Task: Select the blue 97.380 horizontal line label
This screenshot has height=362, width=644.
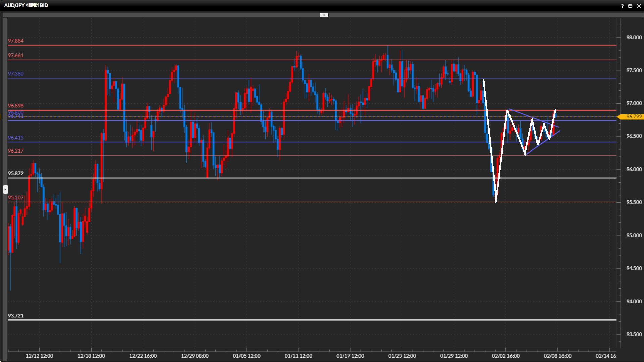Action: 16,74
